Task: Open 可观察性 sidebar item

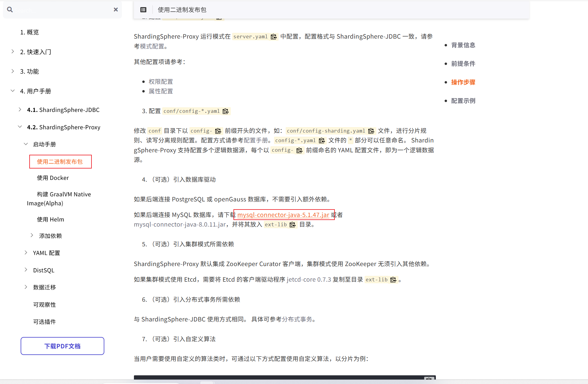Action: point(45,305)
